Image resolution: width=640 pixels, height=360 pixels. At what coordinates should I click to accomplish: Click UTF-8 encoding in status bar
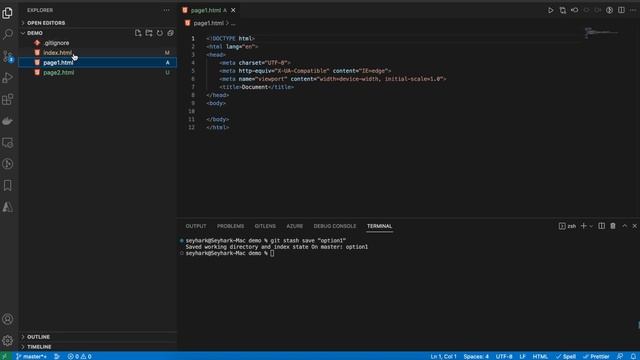504,356
